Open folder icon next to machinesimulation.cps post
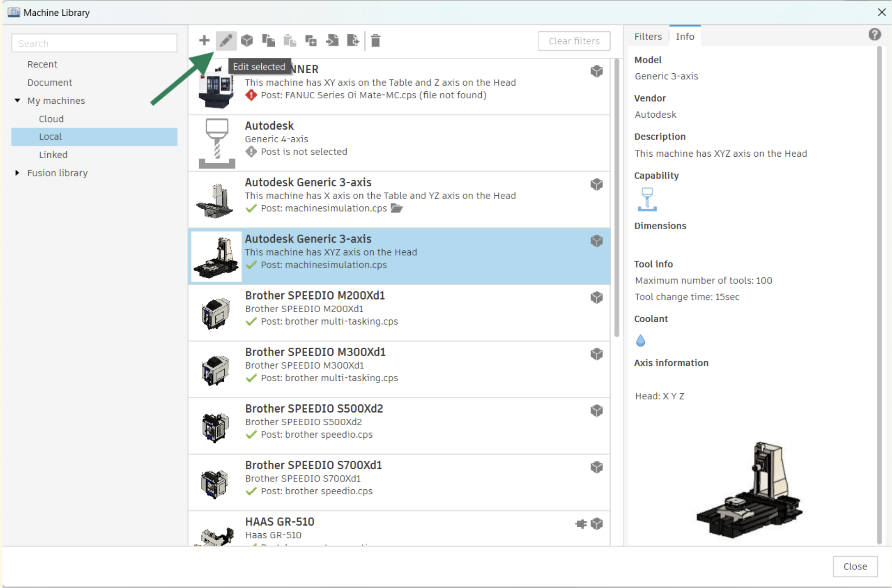Image resolution: width=892 pixels, height=588 pixels. pyautogui.click(x=396, y=209)
